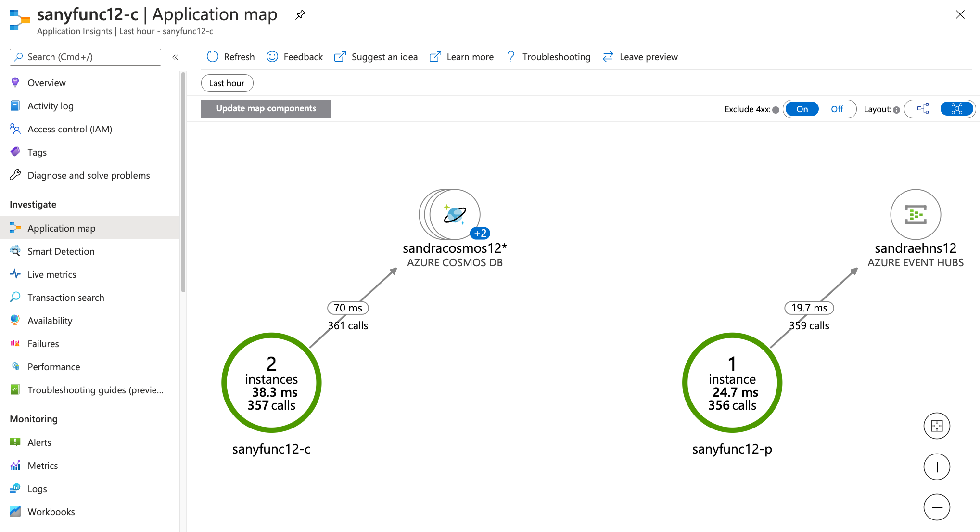Viewport: 980px width, 532px height.
Task: Switch to hierarchical layout view
Action: tap(922, 109)
